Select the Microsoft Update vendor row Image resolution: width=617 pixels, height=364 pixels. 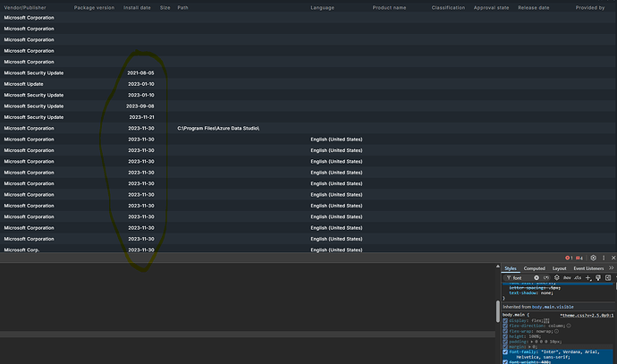coord(23,84)
